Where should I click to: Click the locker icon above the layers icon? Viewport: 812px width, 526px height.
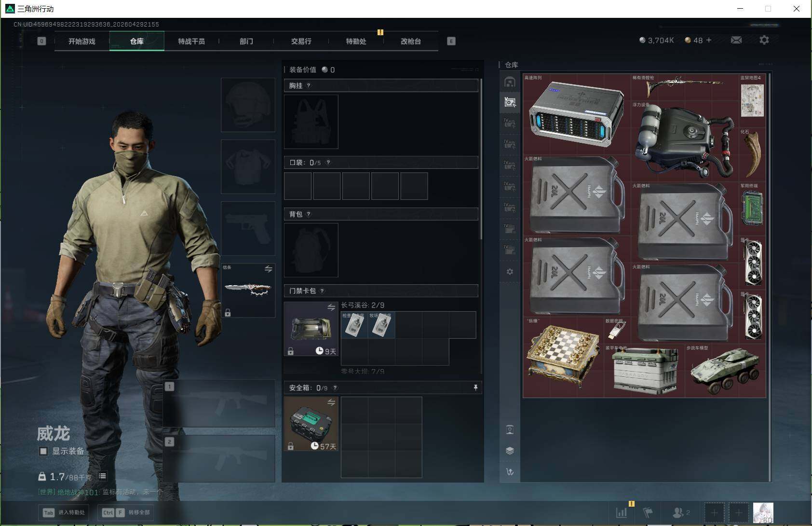[510, 429]
